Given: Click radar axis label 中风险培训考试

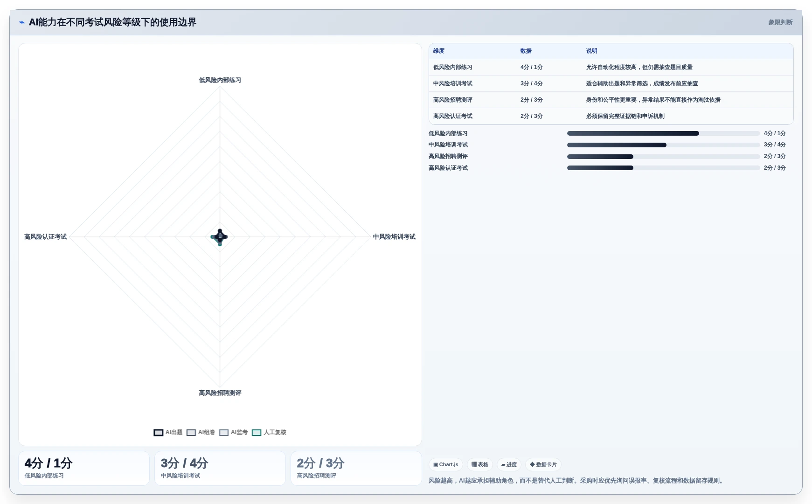Looking at the screenshot, I should click(394, 237).
